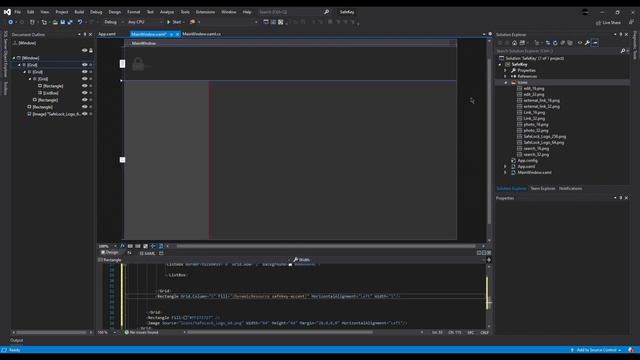Open the Any CPU platform dropdown

(145, 22)
